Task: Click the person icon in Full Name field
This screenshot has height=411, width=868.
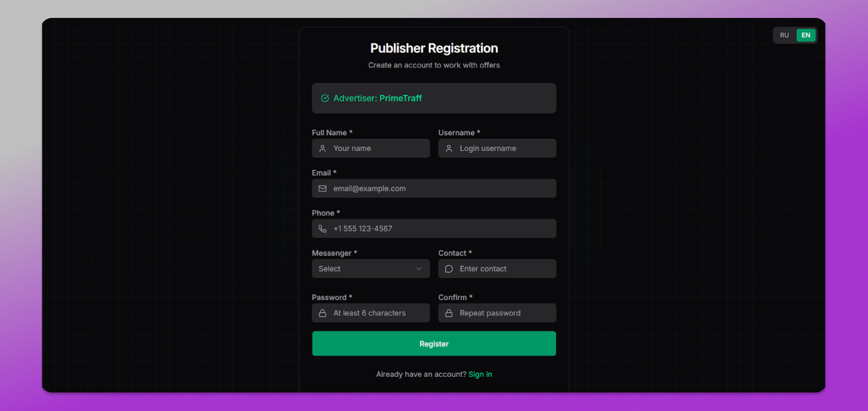Action: click(x=322, y=149)
